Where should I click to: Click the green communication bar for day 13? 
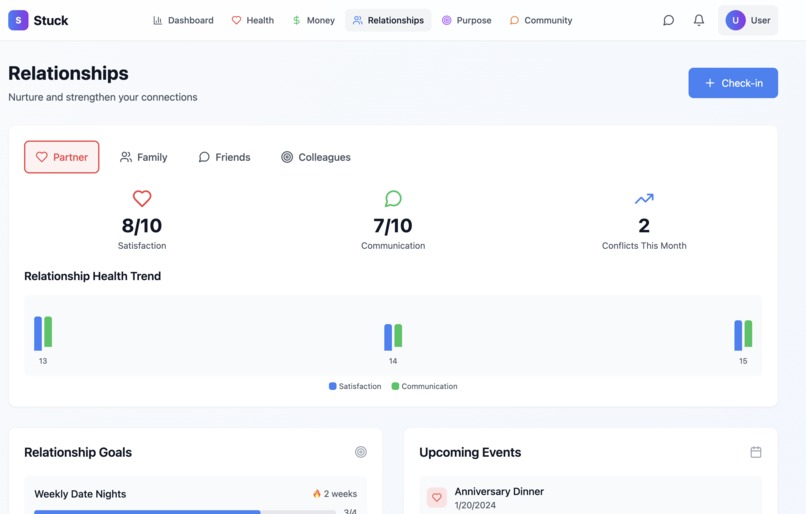point(48,332)
